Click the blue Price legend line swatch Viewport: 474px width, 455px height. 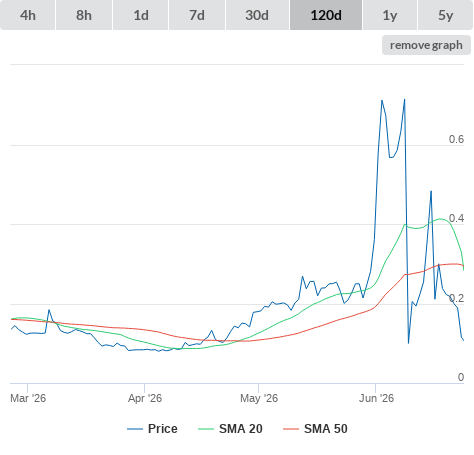(135, 429)
